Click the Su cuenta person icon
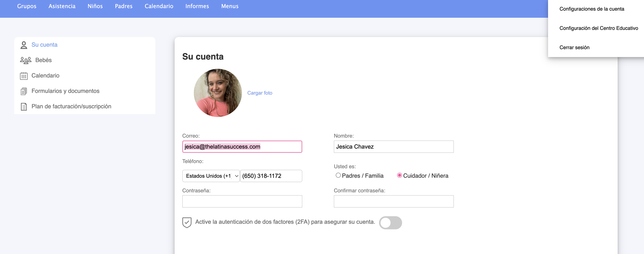This screenshot has height=254, width=644. 24,45
